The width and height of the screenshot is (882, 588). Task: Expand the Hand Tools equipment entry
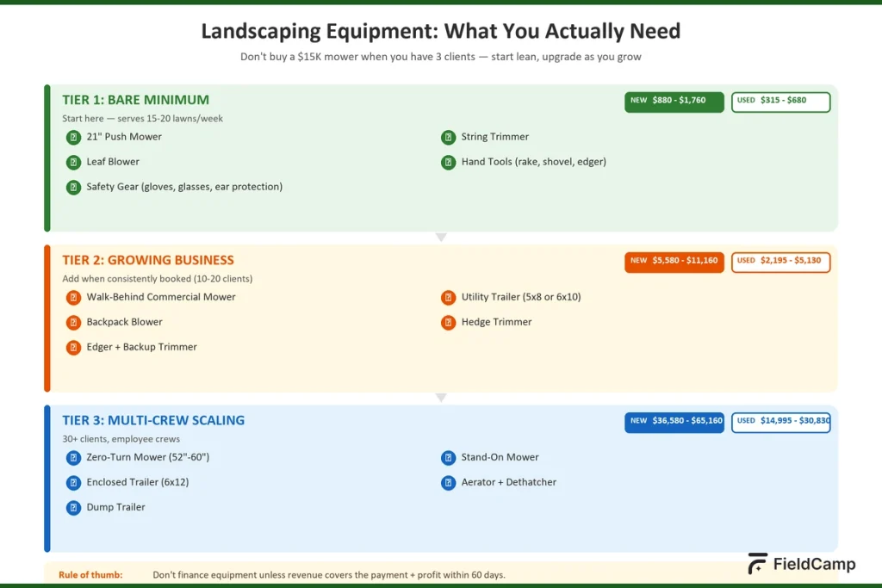point(448,162)
